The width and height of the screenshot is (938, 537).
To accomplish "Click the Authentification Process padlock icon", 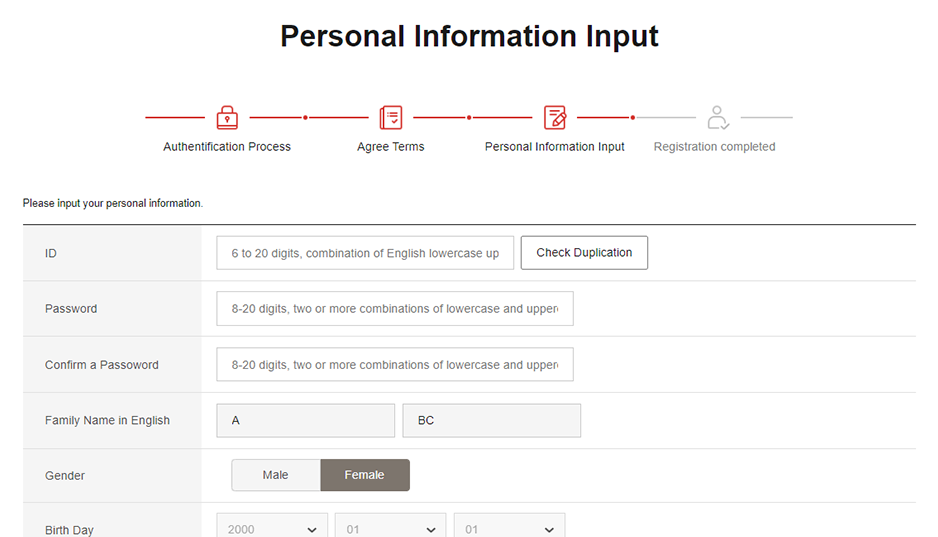I will (227, 118).
